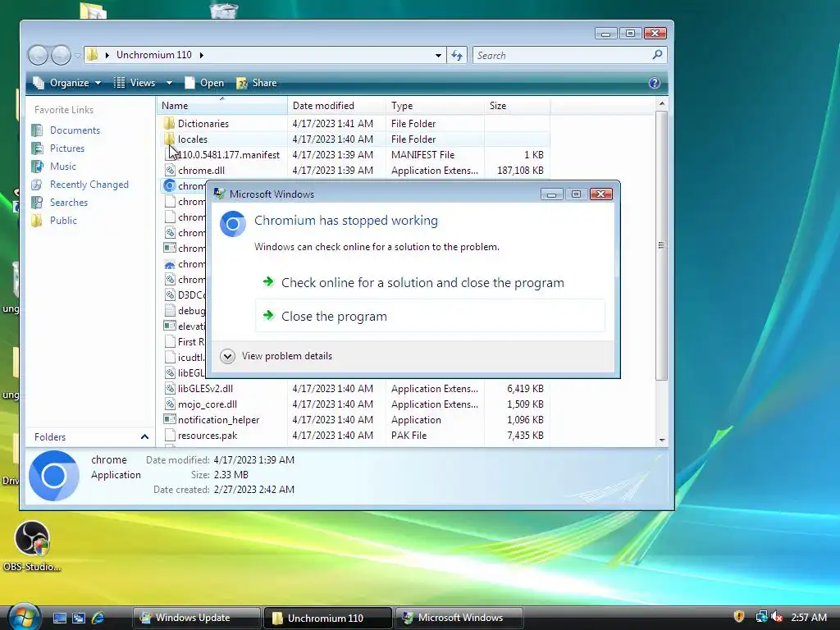Click the 2:57 AM taskbar clock
Viewport: 840px width, 630px height.
tap(809, 618)
